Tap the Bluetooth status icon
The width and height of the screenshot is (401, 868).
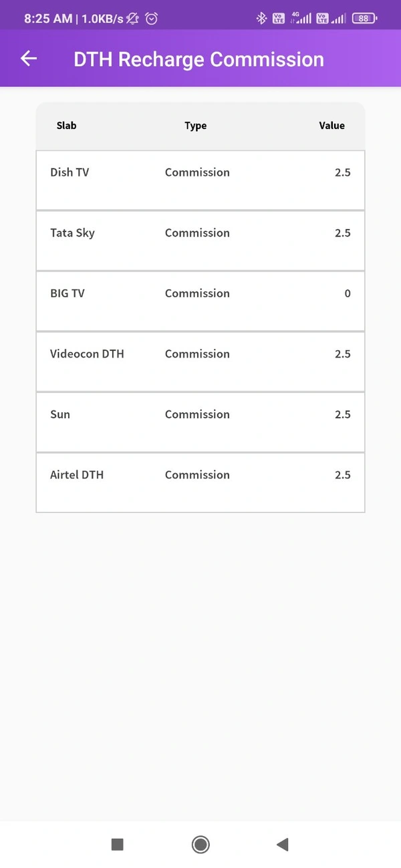coord(261,19)
